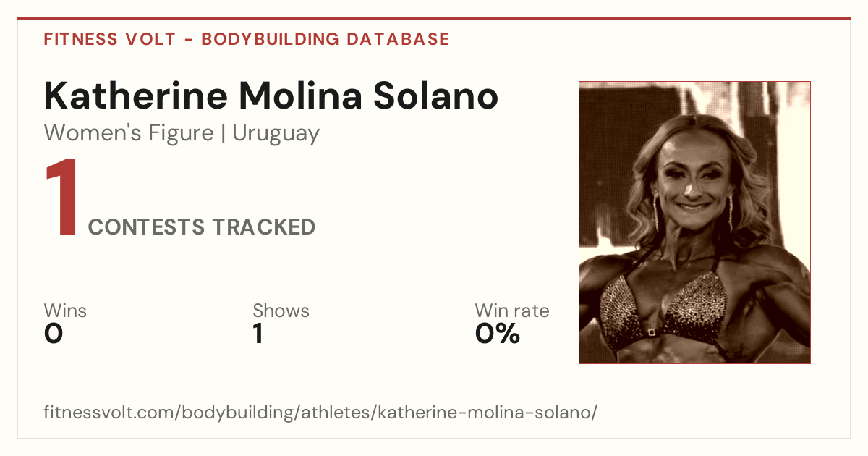Click the Uruguay country label

tap(276, 134)
